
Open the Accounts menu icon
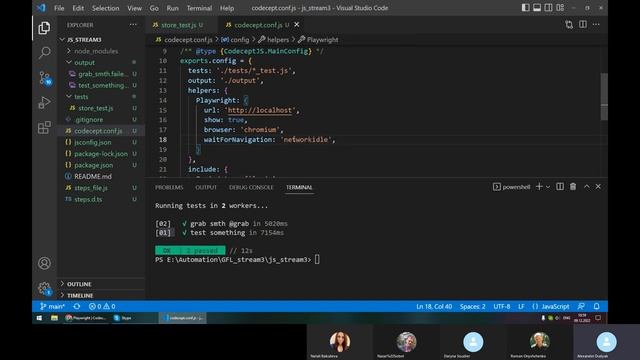(x=44, y=263)
